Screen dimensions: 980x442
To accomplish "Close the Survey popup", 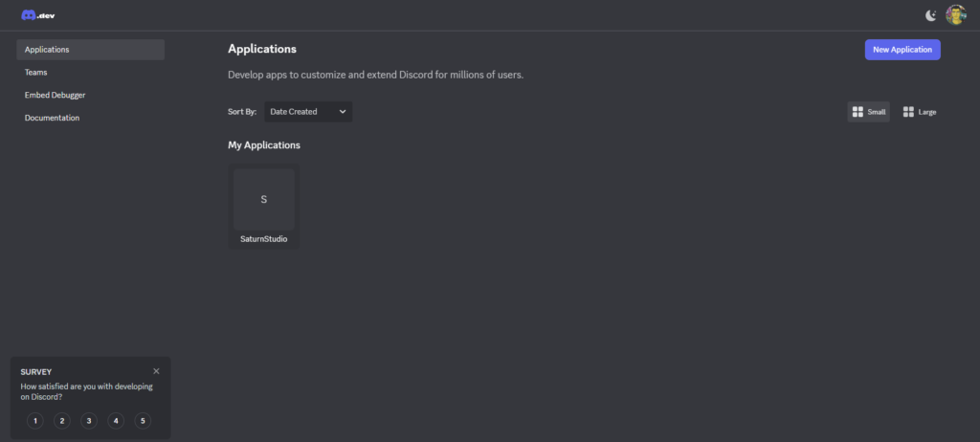I will 156,371.
